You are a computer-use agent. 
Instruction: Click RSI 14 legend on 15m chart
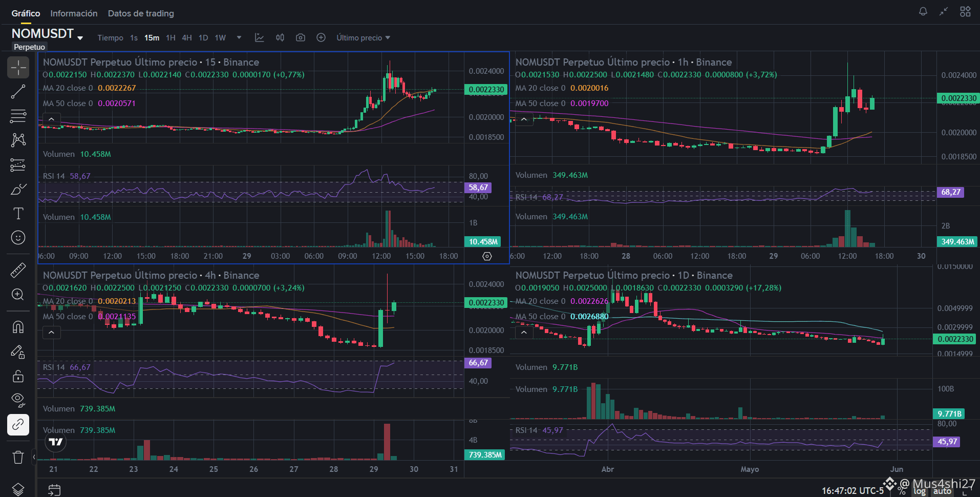click(x=67, y=176)
